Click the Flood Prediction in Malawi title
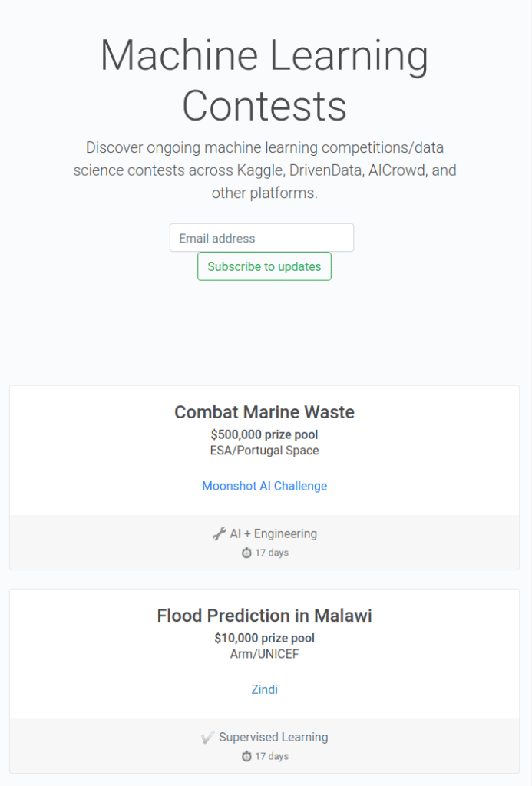Image resolution: width=532 pixels, height=786 pixels. [264, 616]
